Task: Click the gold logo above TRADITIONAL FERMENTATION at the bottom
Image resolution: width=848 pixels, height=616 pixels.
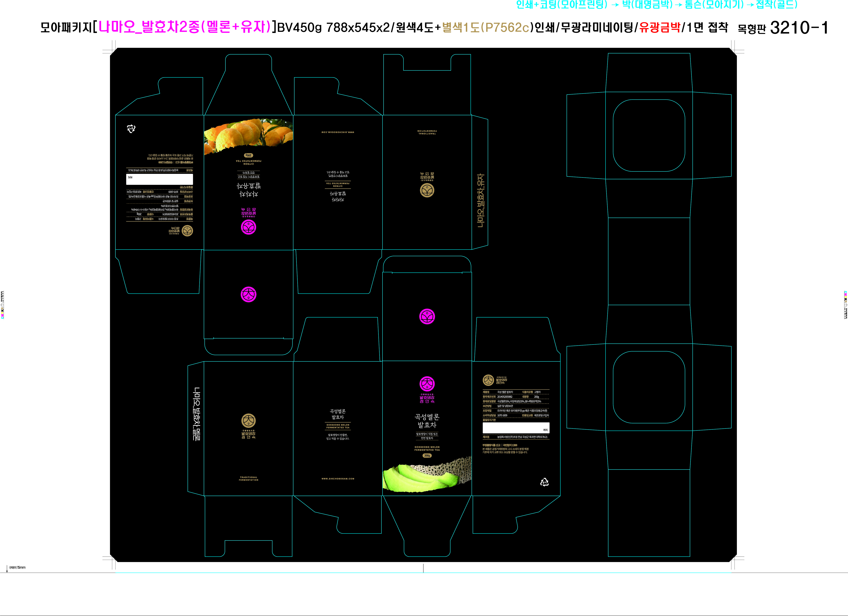Action: [249, 421]
